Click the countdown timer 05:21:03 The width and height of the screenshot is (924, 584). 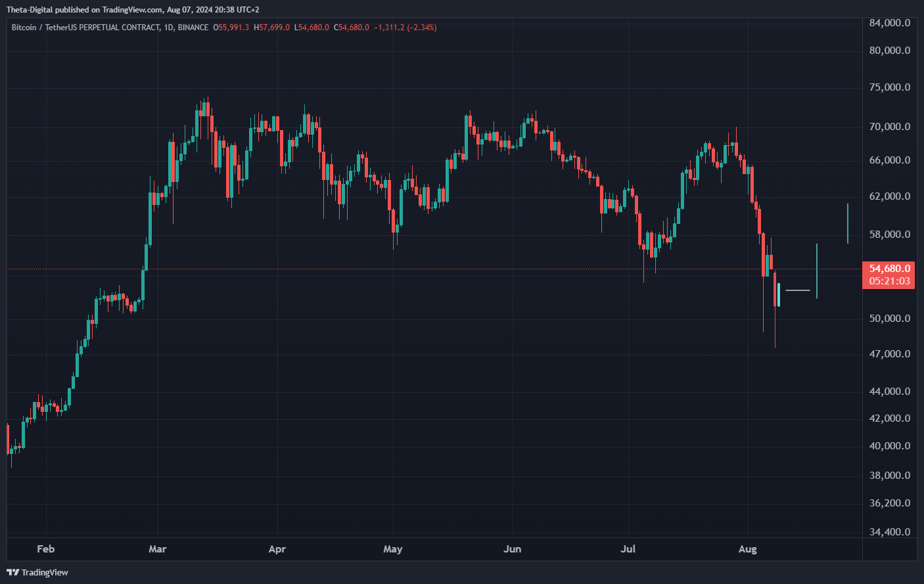(x=890, y=281)
